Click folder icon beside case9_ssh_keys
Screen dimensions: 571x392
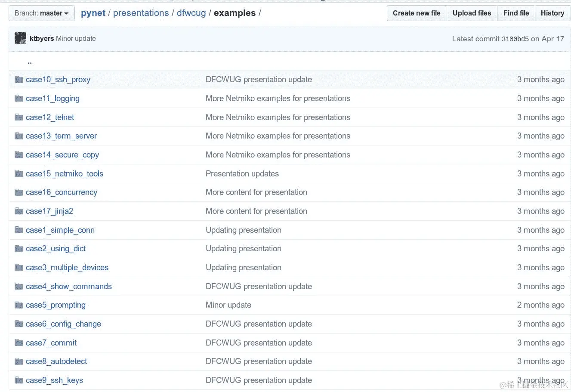click(19, 380)
